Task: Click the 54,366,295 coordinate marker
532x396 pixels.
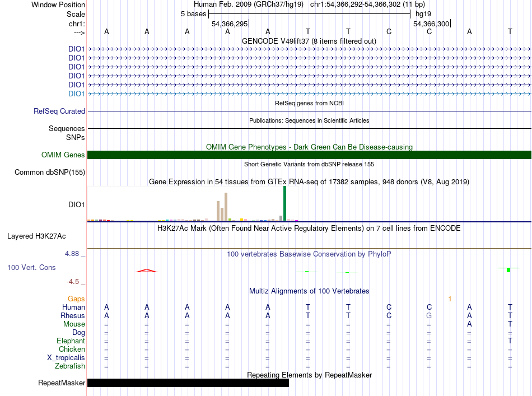Action: click(230, 24)
